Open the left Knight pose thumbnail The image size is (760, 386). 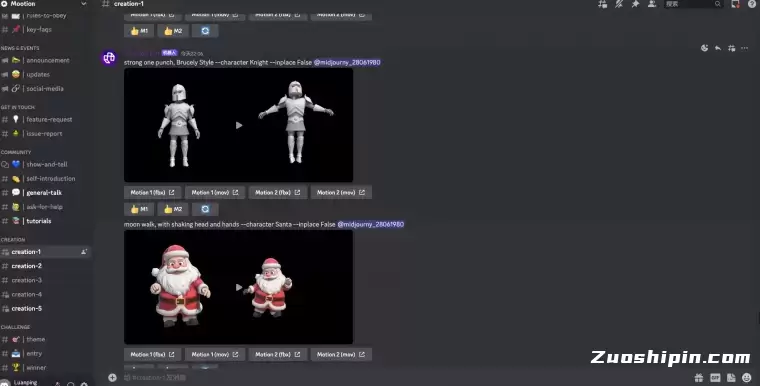click(179, 125)
